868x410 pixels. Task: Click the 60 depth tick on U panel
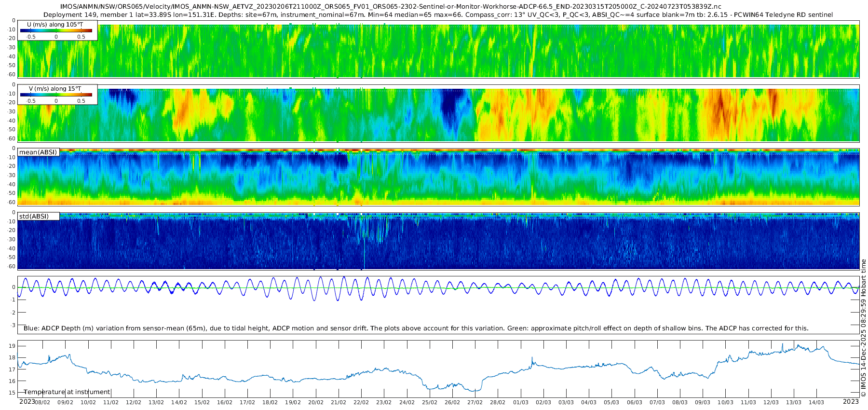[x=12, y=74]
